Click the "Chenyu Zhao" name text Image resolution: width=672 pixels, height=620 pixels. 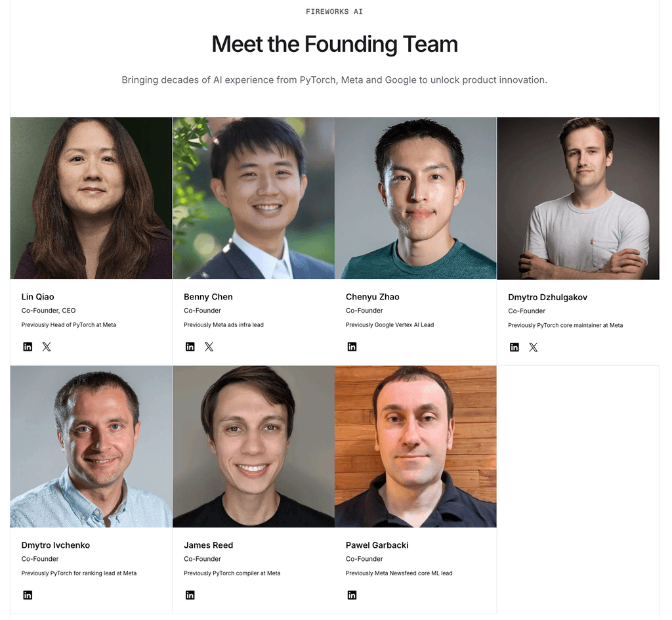pyautogui.click(x=372, y=297)
